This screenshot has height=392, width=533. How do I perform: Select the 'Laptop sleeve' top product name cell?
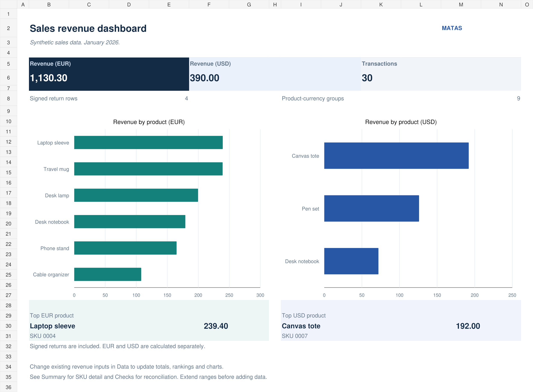(x=52, y=326)
